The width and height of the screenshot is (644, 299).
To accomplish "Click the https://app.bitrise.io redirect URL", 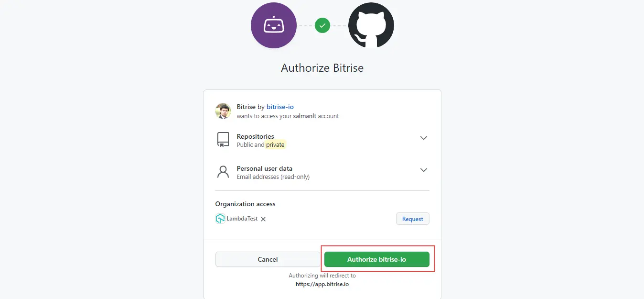I will [x=322, y=284].
